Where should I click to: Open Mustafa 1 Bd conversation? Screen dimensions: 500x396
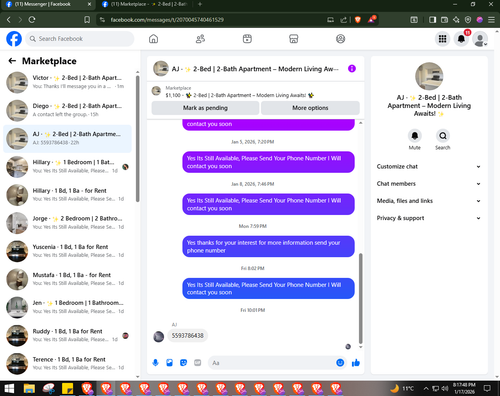point(68,279)
